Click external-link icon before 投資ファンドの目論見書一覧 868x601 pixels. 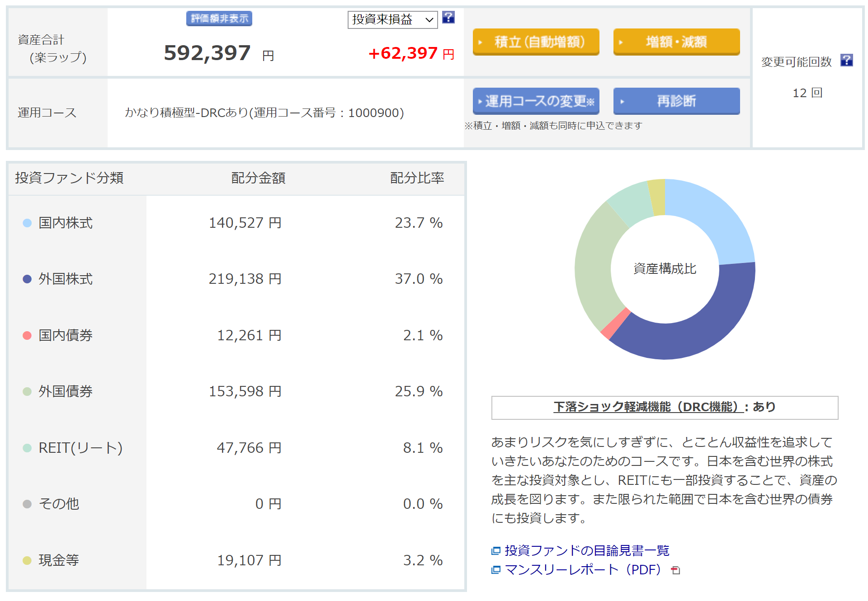point(496,550)
